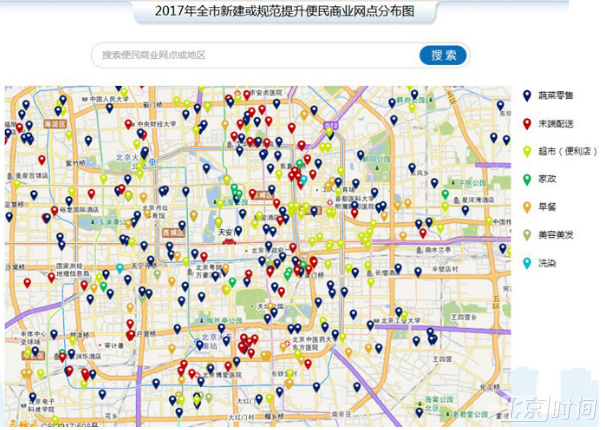This screenshot has height=430, width=605.
Task: Open the blue pin below 中国人民大学 label
Action: click(111, 108)
